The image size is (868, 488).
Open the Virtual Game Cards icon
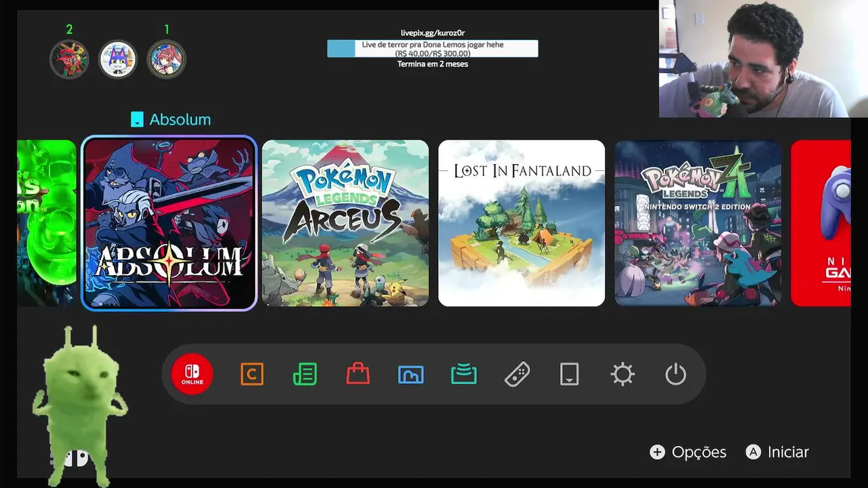(x=569, y=374)
